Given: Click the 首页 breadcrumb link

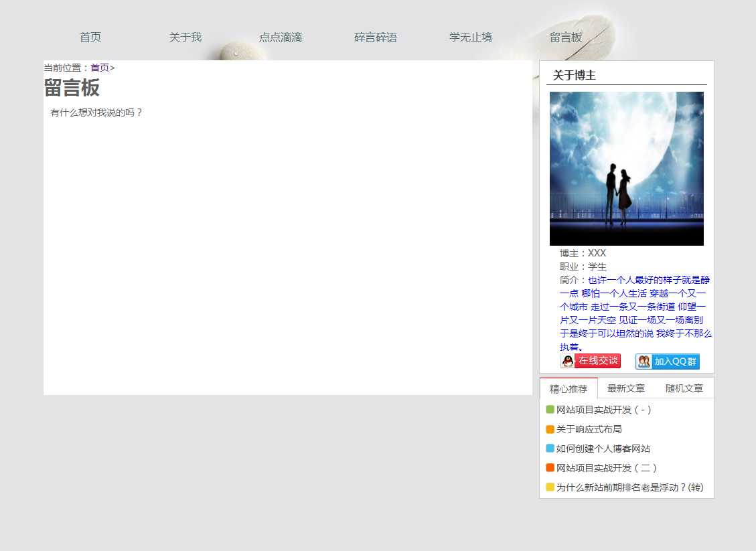Looking at the screenshot, I should click(x=100, y=68).
